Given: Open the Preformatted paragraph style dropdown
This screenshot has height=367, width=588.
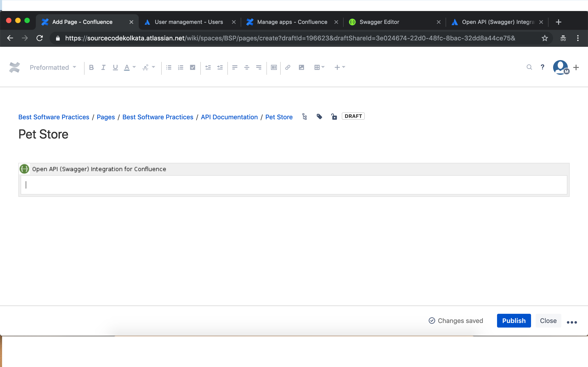Looking at the screenshot, I should pyautogui.click(x=53, y=67).
